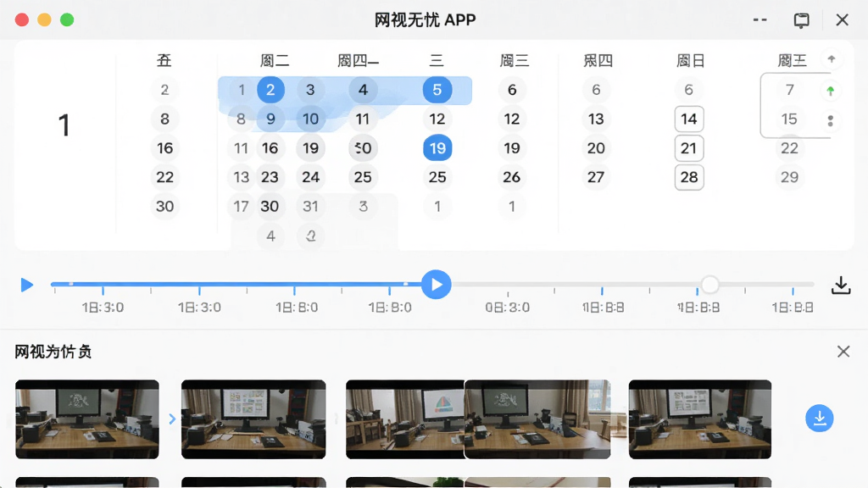This screenshot has height=488, width=868.
Task: Select calendar date 23
Action: (x=270, y=177)
